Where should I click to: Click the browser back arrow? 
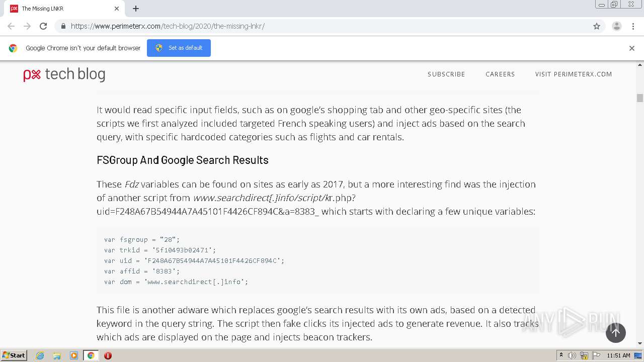[11, 26]
